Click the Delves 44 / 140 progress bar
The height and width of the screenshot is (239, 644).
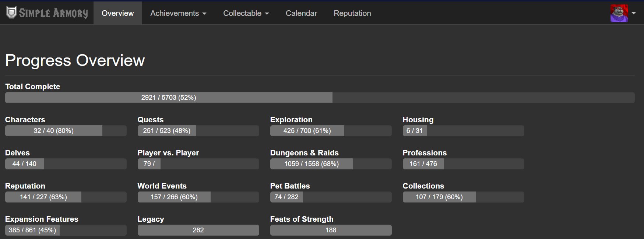[66, 164]
